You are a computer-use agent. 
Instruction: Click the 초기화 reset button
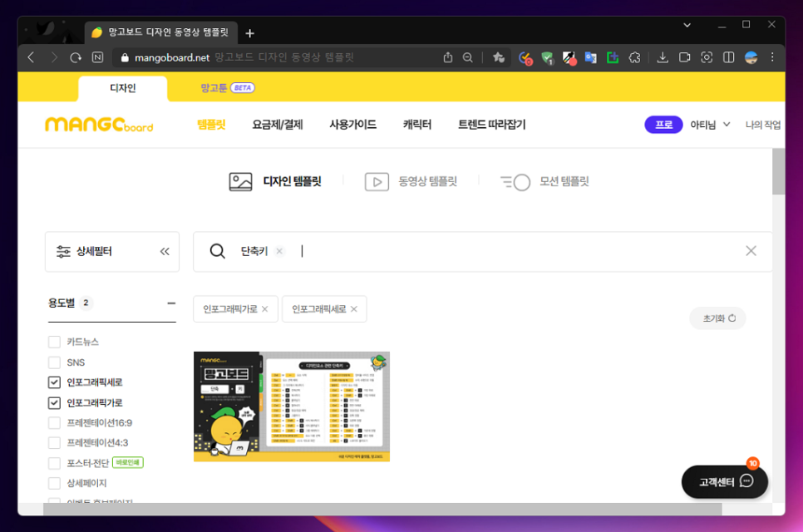(x=718, y=318)
